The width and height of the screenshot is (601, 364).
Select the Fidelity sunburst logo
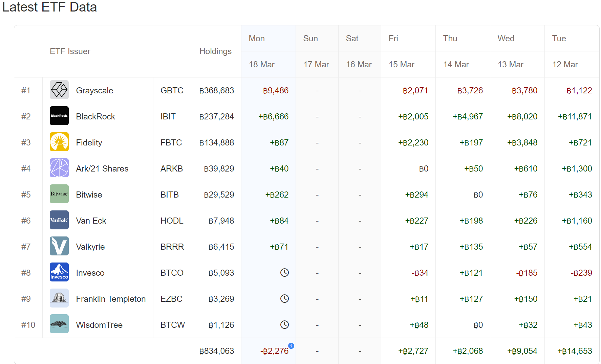click(59, 142)
